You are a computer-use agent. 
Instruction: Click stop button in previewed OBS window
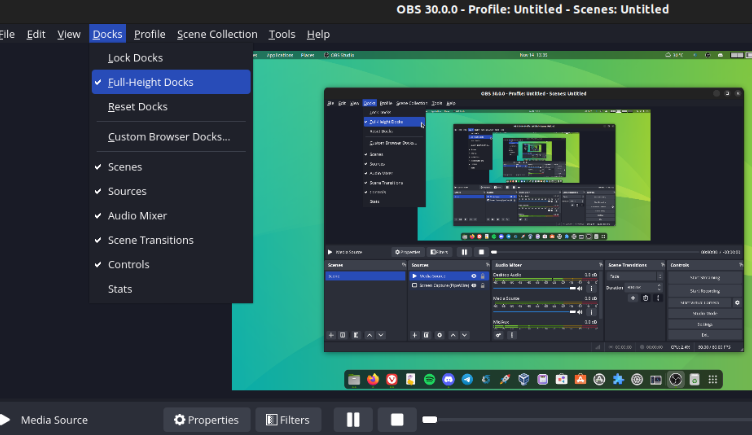[482, 252]
